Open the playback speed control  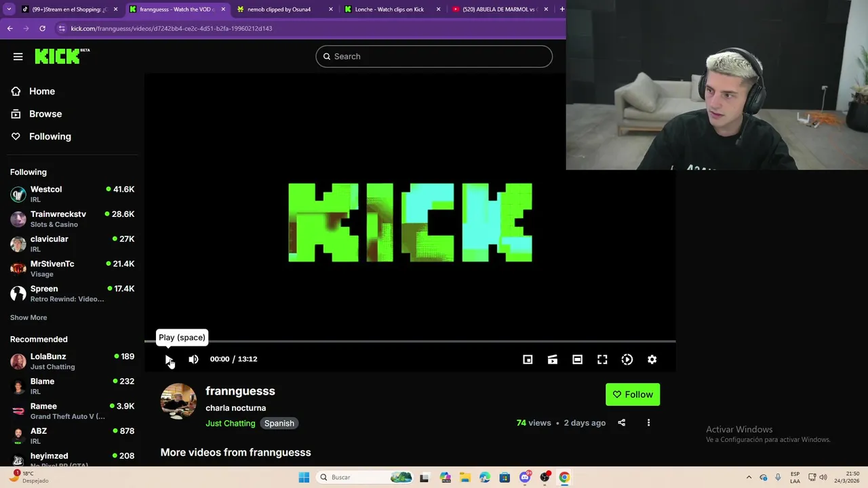[x=627, y=359]
